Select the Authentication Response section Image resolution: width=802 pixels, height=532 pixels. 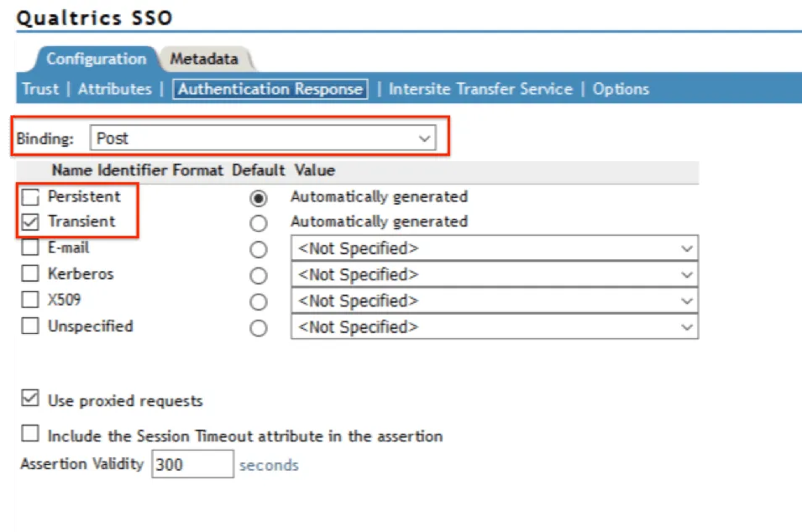coord(270,87)
